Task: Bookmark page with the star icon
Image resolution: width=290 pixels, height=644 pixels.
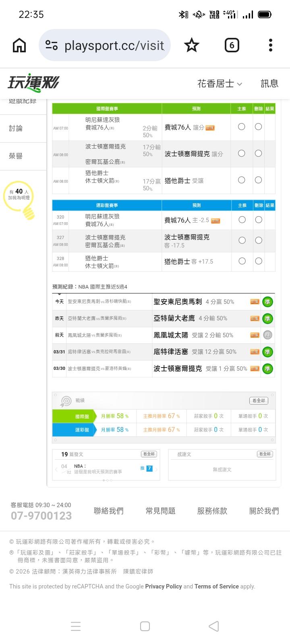Action: [x=191, y=45]
